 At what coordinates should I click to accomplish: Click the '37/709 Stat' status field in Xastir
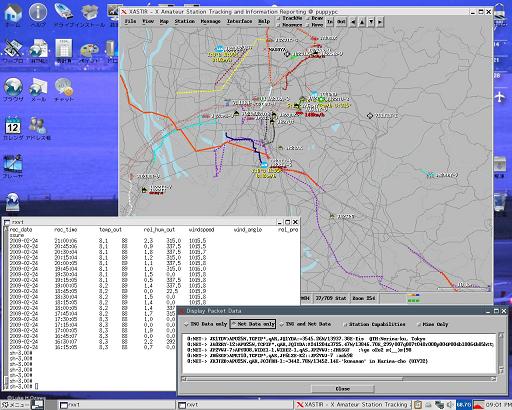point(331,298)
